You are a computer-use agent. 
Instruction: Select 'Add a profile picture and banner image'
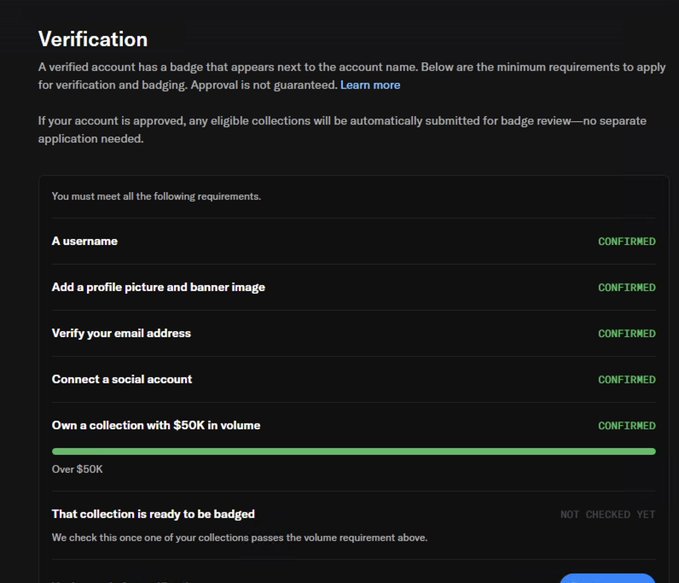(158, 287)
